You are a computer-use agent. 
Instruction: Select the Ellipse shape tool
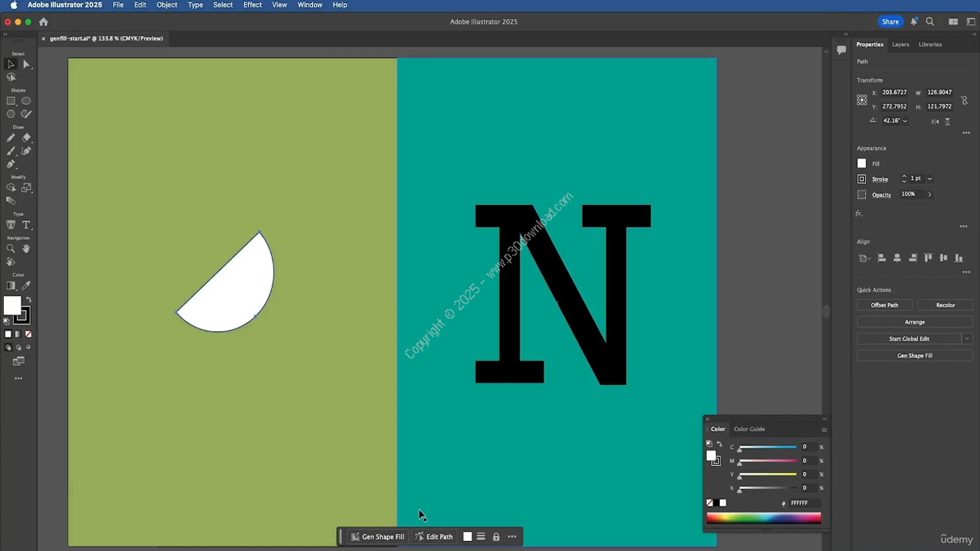[26, 101]
